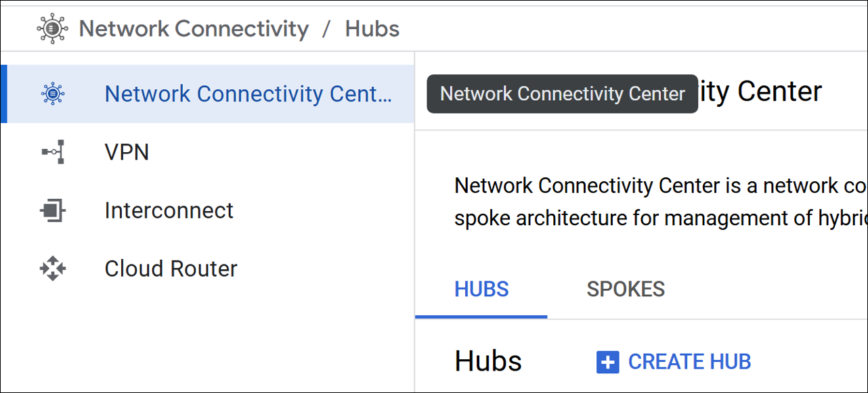Click the network node icon left of VPN label

click(x=53, y=152)
